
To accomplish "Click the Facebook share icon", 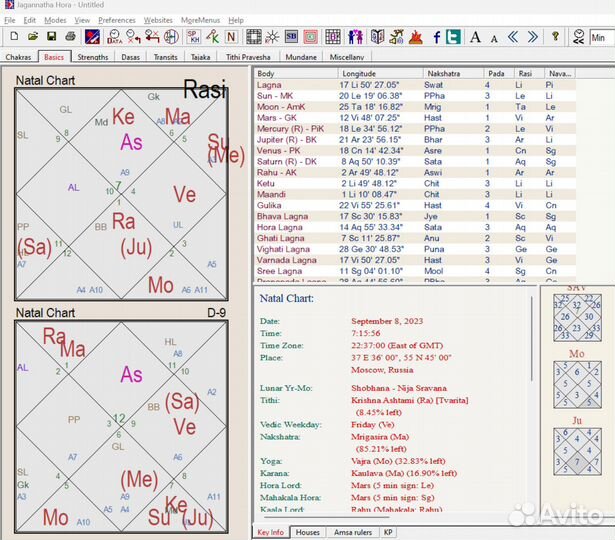I will click(x=435, y=37).
